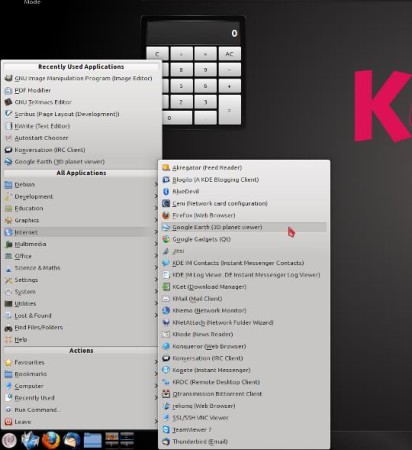Expand the Education submenu arrow
The image size is (412, 450).
pyautogui.click(x=156, y=208)
